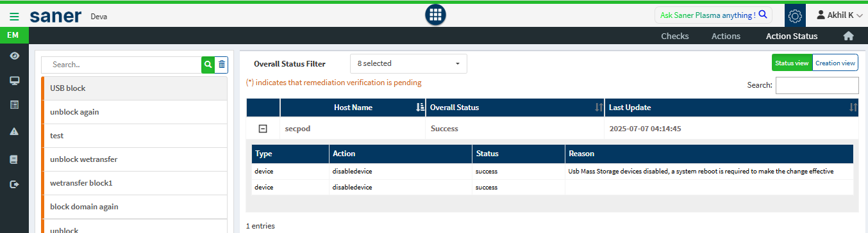Open the Overall Status Filter dropdown

click(x=408, y=63)
